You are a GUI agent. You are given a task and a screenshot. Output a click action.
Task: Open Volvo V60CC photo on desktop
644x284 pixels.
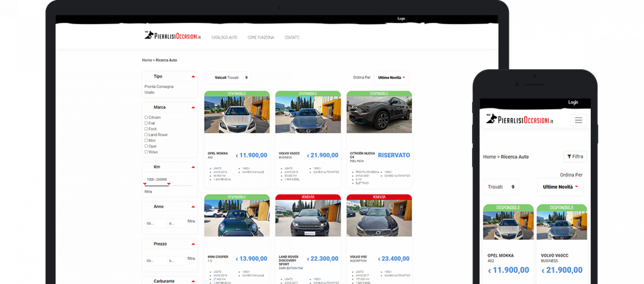point(308,115)
